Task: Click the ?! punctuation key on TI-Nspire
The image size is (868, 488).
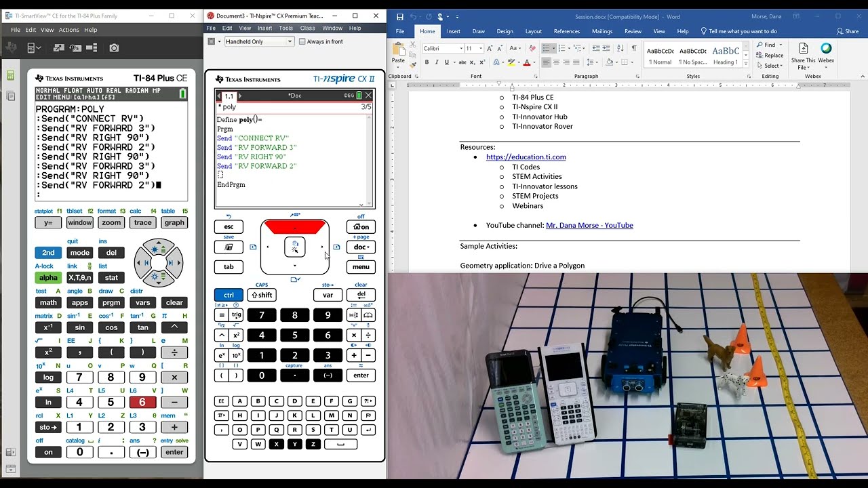Action: coord(368,401)
